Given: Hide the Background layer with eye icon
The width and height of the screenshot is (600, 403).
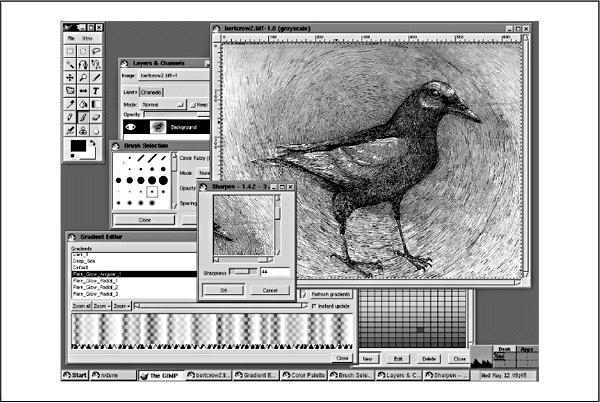Looking at the screenshot, I should [130, 127].
